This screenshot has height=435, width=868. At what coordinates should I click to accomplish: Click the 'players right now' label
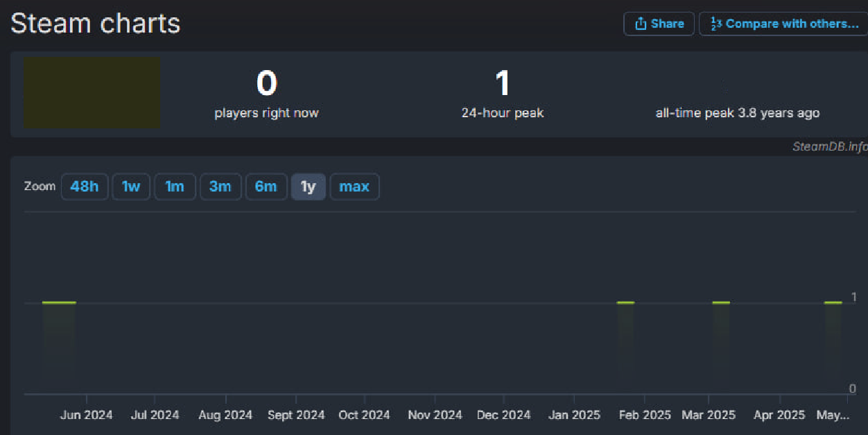(x=267, y=113)
